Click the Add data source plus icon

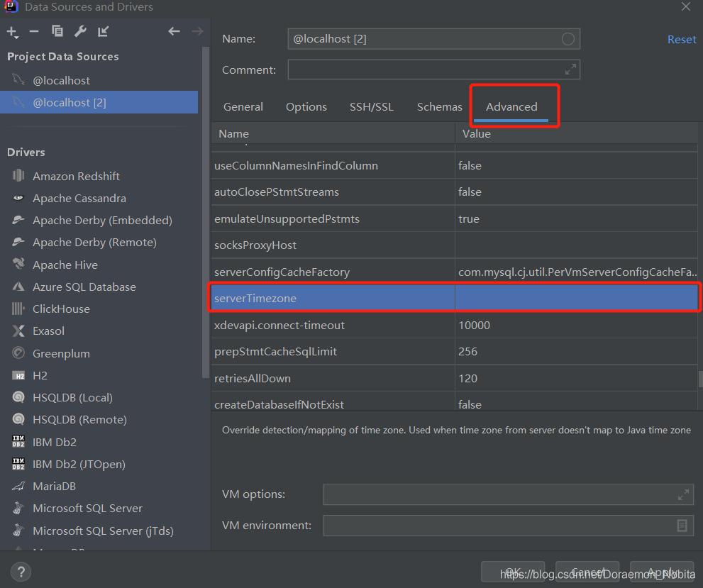coord(12,32)
